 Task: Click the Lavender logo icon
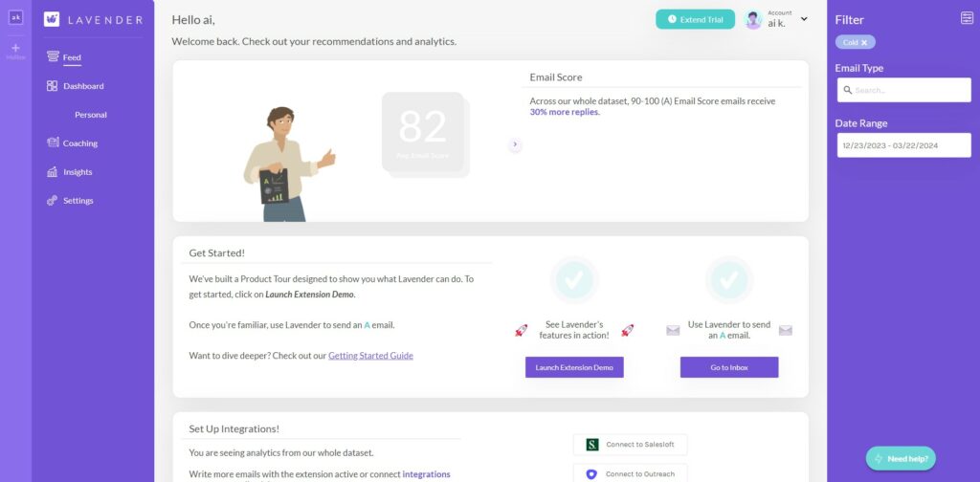point(52,19)
